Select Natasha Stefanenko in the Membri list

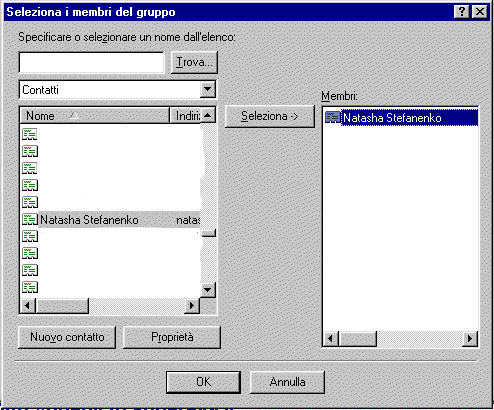point(392,118)
